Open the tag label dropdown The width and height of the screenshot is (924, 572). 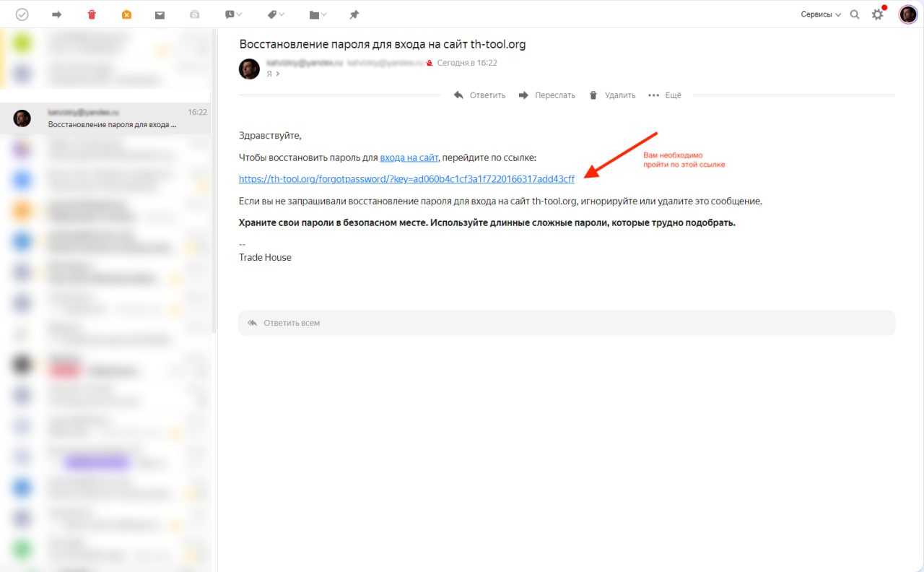276,14
